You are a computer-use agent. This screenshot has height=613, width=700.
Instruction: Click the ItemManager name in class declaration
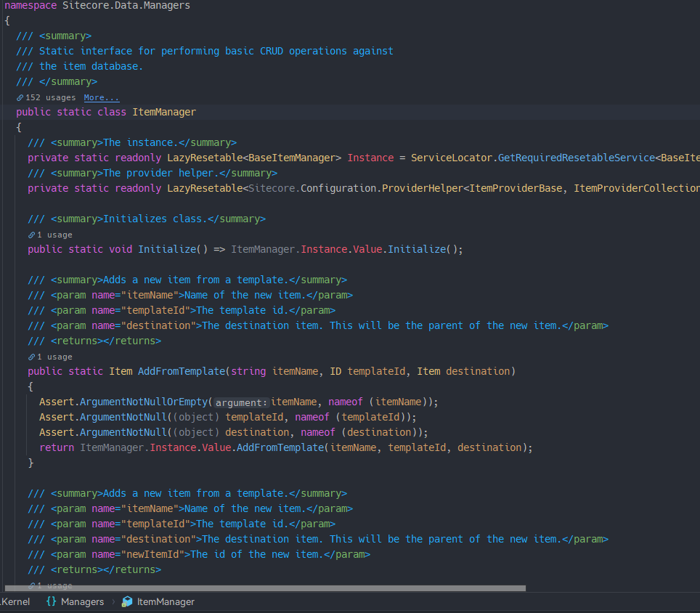click(164, 112)
